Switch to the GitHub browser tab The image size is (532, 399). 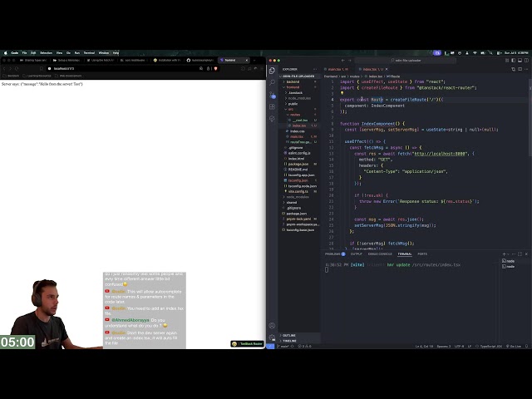click(x=199, y=60)
